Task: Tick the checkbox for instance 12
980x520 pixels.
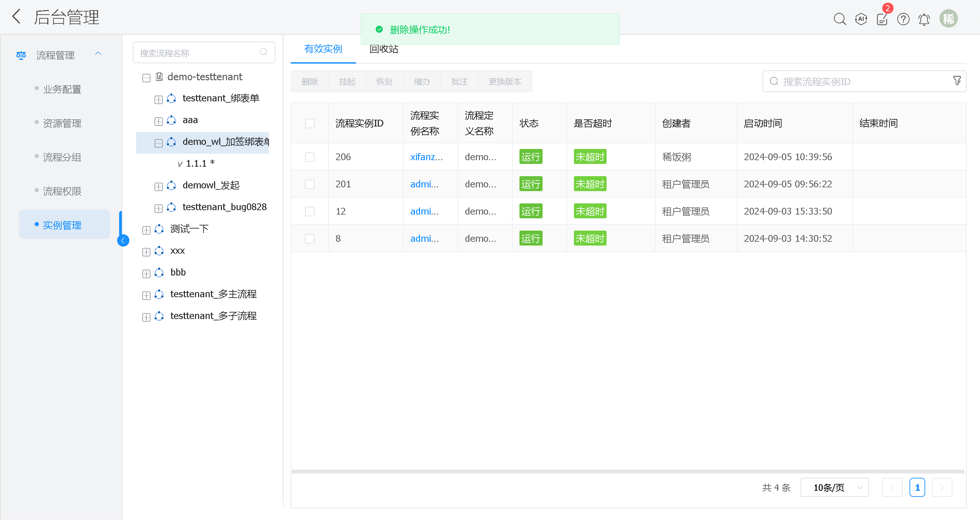Action: [x=310, y=211]
